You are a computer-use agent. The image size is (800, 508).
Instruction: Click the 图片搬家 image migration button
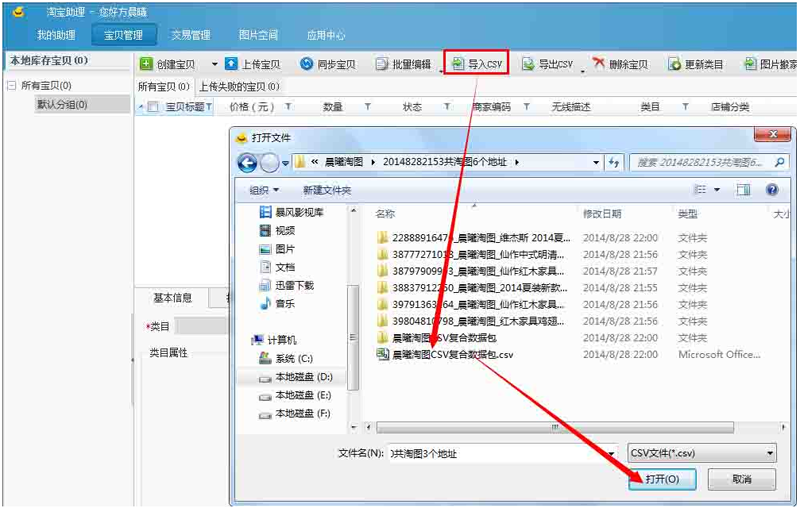point(770,64)
